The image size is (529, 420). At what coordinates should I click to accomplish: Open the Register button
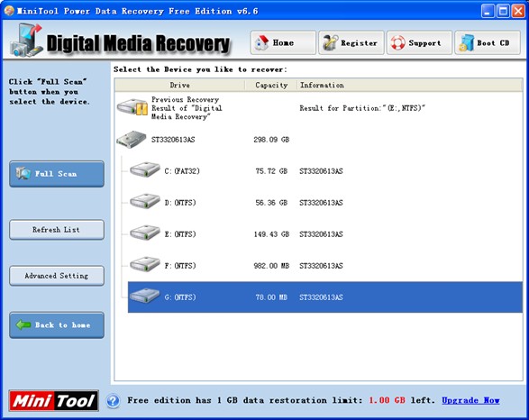pos(351,43)
